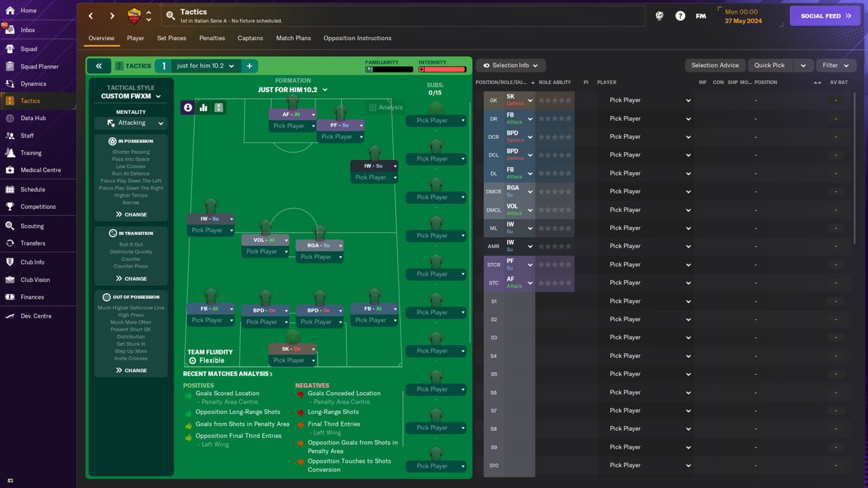Sort by the AV RAT column header
The image size is (868, 488).
click(x=838, y=83)
